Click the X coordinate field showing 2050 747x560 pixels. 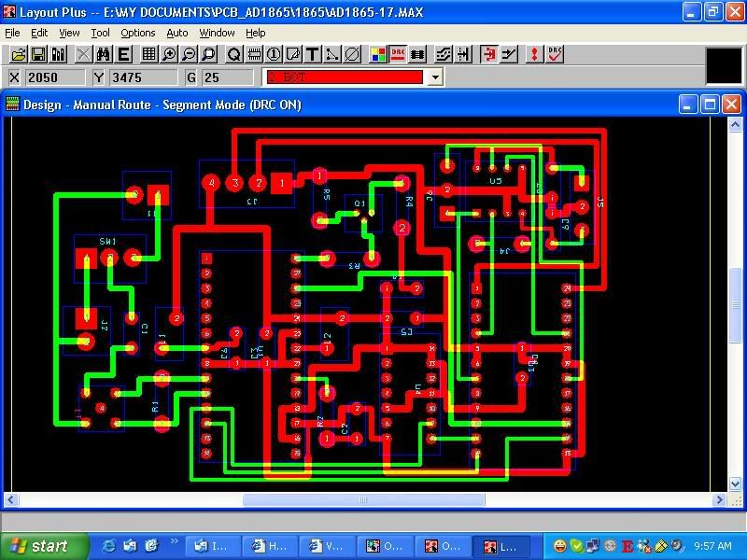click(54, 77)
